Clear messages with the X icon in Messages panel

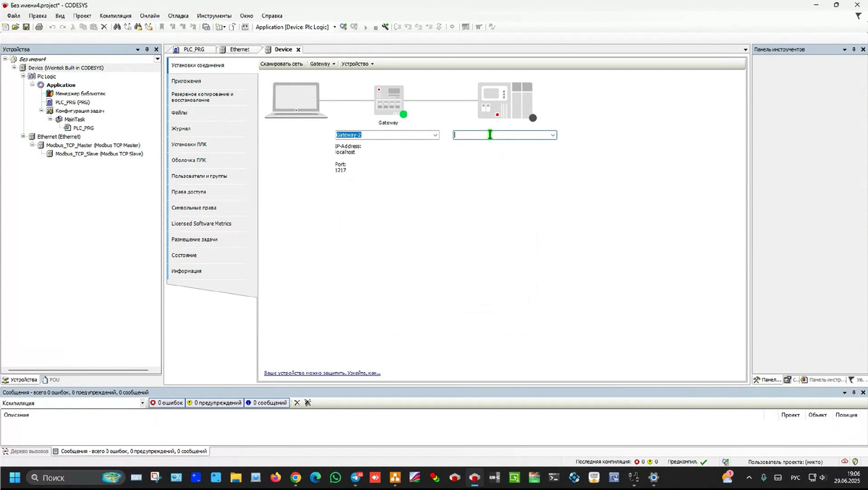[x=297, y=402]
